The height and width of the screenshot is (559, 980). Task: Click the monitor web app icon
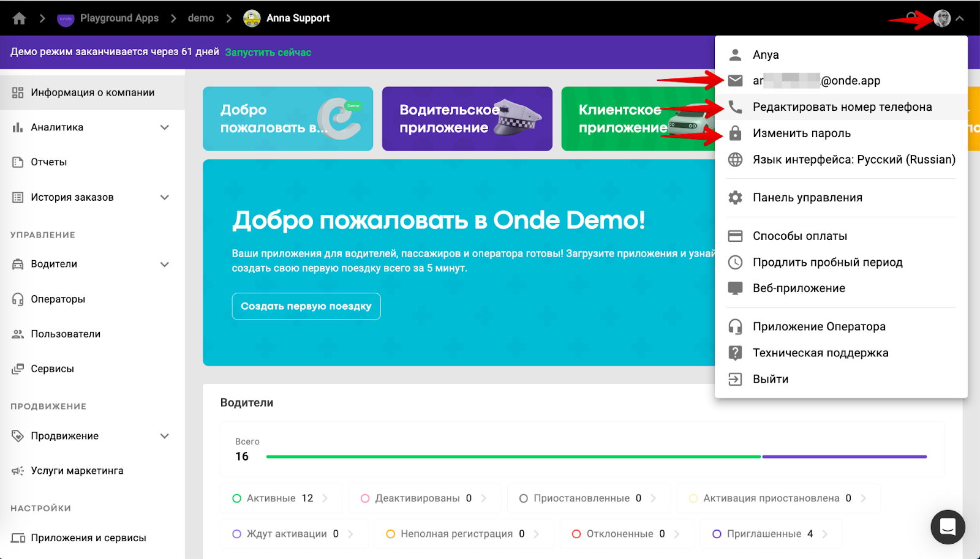coord(735,288)
